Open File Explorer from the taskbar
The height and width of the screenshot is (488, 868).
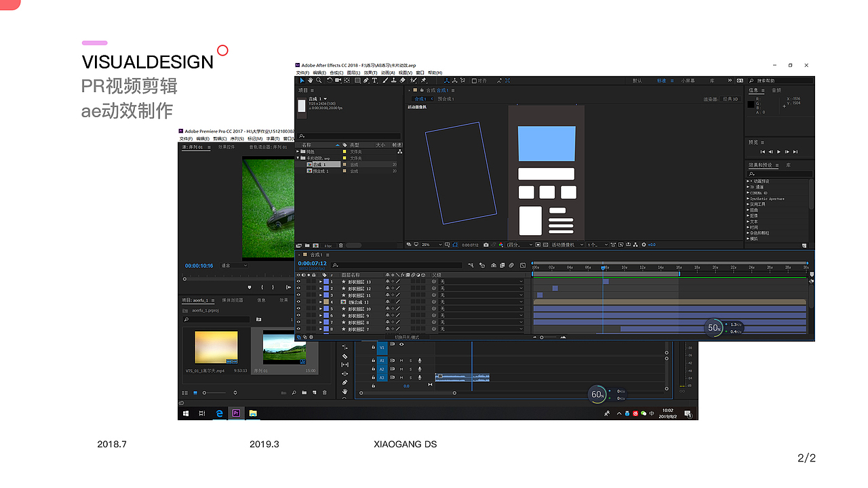point(253,413)
